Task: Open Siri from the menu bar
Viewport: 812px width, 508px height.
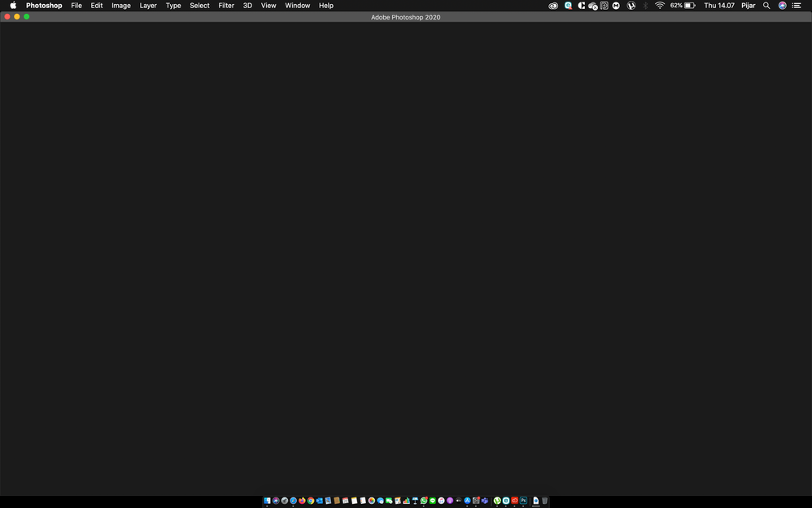Action: 782,6
